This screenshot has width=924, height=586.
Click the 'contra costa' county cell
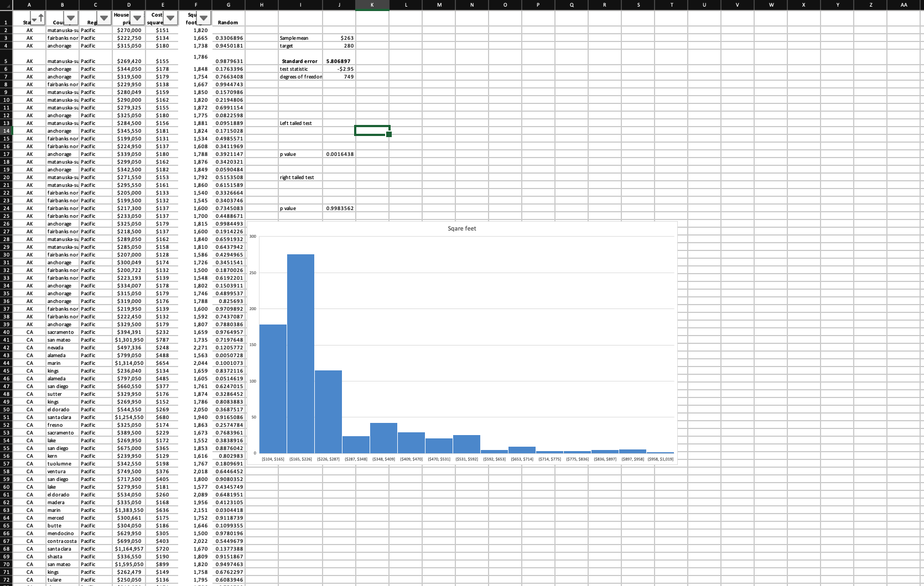click(63, 541)
